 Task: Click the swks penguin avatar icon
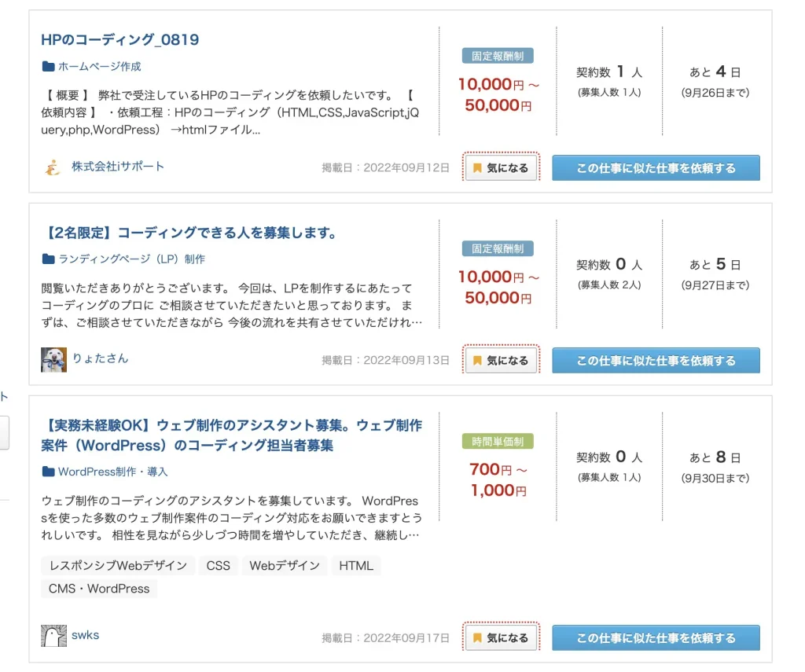(53, 636)
